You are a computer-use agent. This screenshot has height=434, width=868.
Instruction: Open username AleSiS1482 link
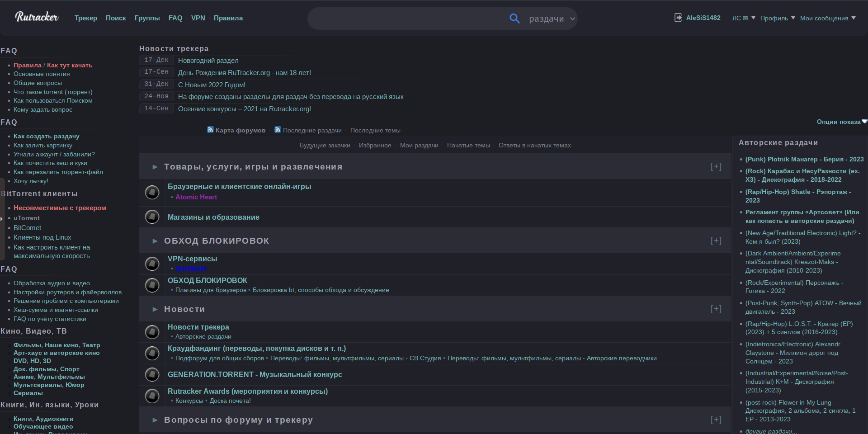click(x=703, y=18)
